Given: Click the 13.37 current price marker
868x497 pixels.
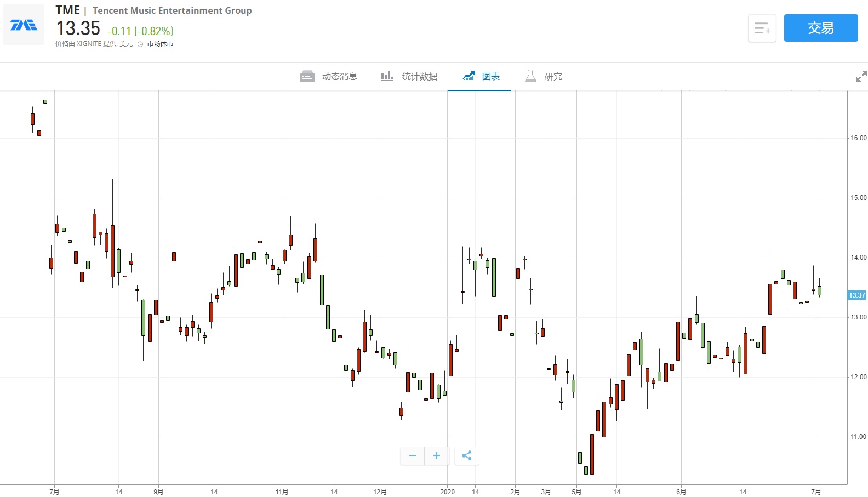Looking at the screenshot, I should (857, 295).
